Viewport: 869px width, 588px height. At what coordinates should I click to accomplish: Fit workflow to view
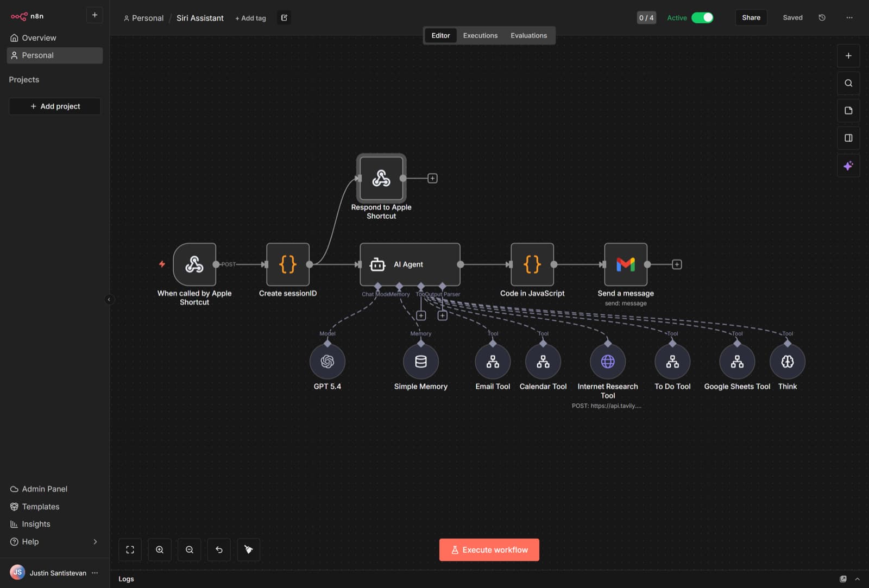[x=130, y=549]
